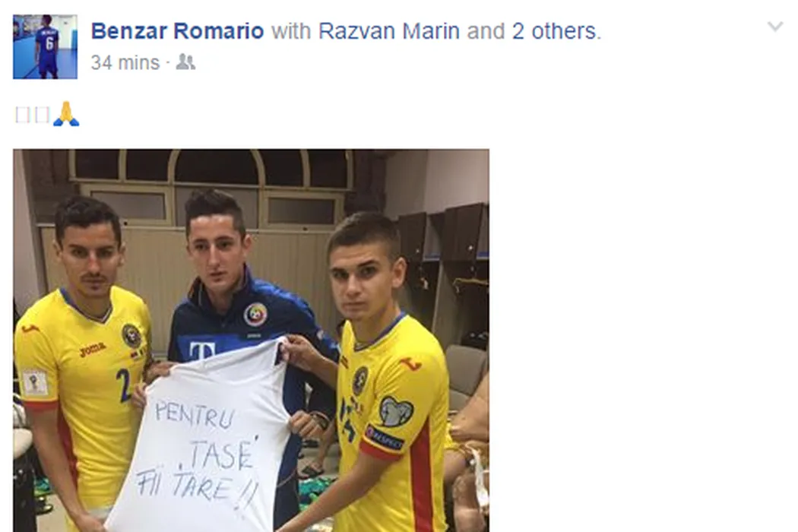
Task: Click the praying hands emoji
Action: pos(66,114)
